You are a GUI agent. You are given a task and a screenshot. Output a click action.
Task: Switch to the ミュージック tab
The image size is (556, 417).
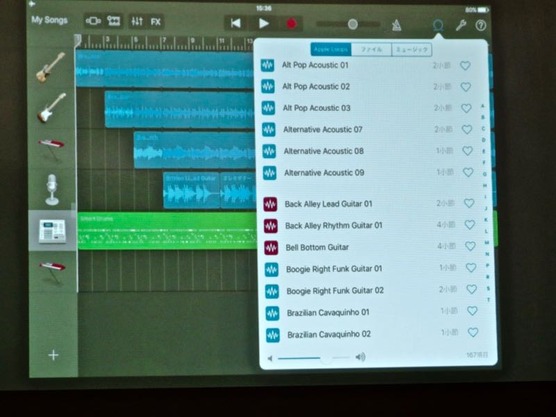pyautogui.click(x=412, y=50)
